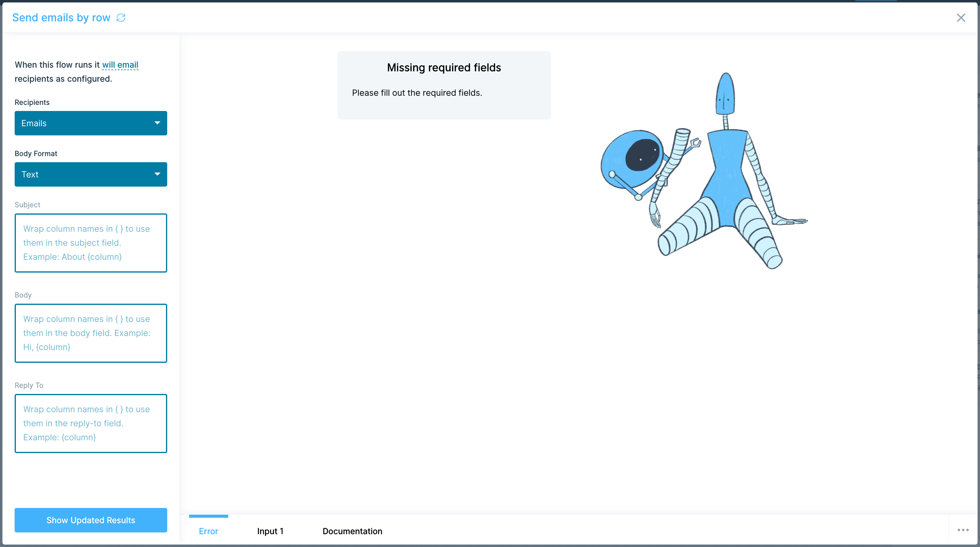The width and height of the screenshot is (980, 547).
Task: Open the Body Format dropdown showing Text
Action: coord(91,174)
